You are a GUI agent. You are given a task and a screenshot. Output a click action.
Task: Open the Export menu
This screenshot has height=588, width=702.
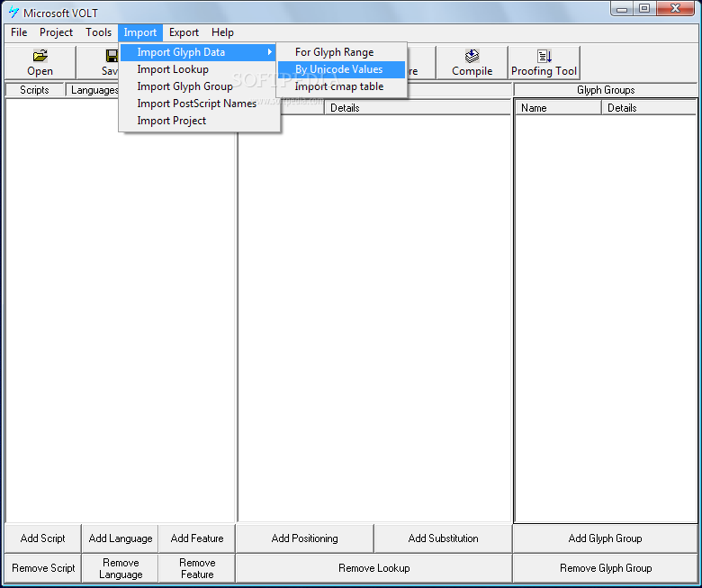pos(184,32)
